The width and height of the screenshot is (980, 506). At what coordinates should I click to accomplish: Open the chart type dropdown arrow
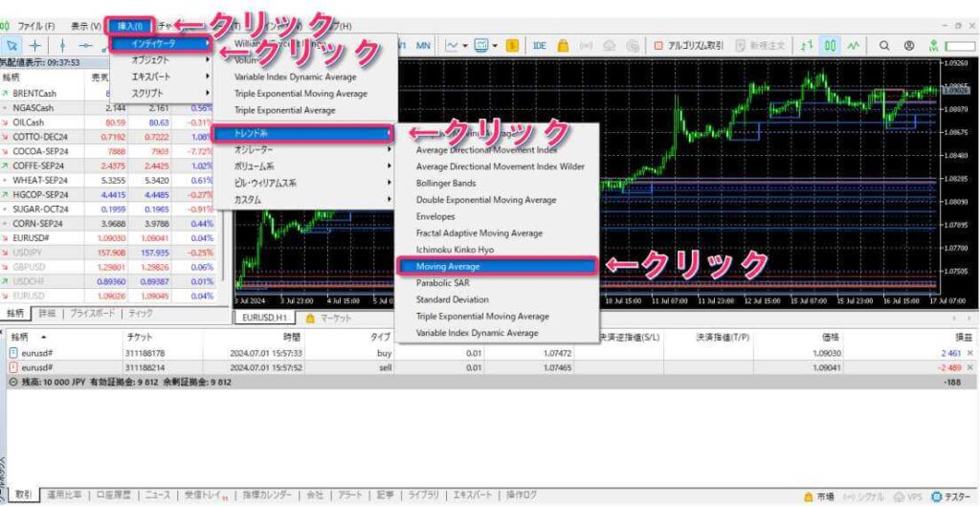[464, 45]
